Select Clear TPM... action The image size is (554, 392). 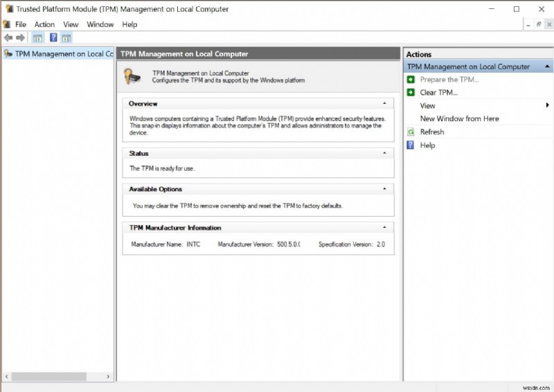tap(438, 93)
